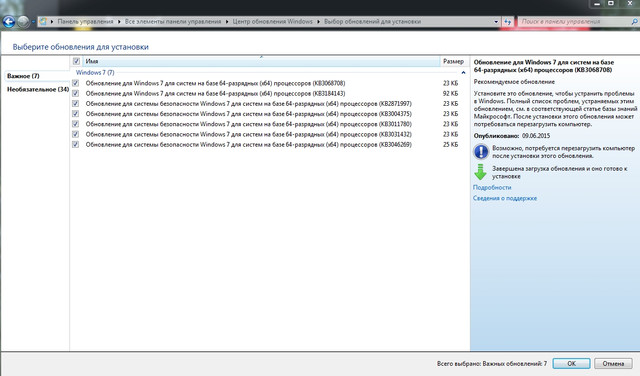
Task: Click the Control Panel icon in address bar
Action: (x=43, y=22)
